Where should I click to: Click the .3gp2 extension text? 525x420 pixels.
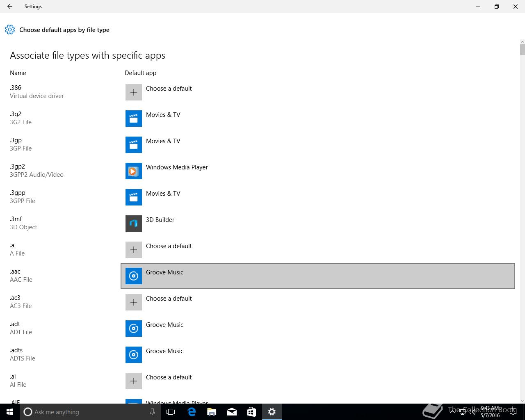click(17, 167)
